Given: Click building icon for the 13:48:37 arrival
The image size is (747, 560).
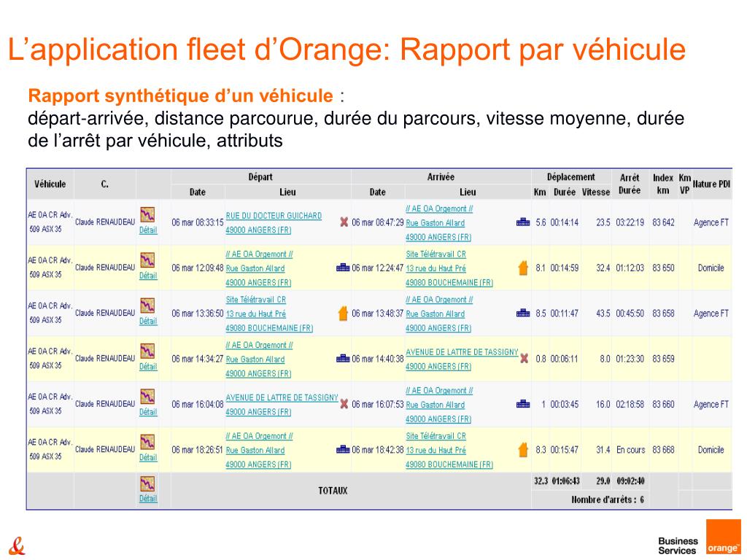Looking at the screenshot, I should [x=522, y=313].
